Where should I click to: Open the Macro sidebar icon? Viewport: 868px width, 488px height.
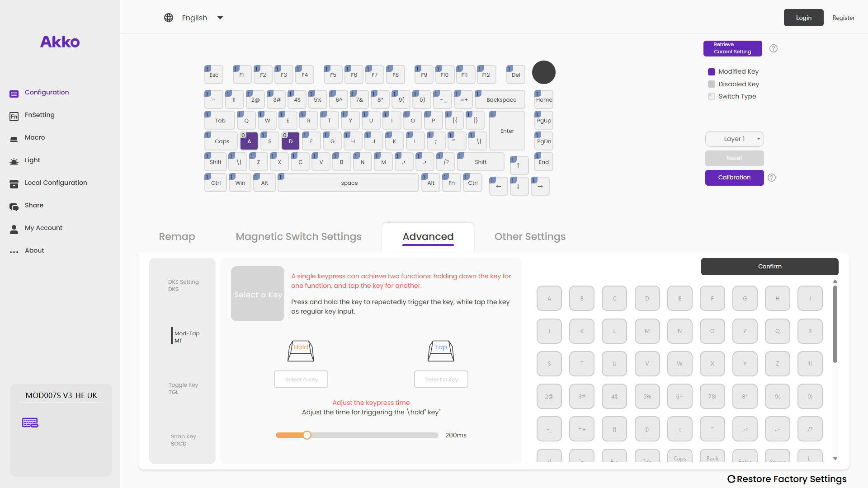click(14, 139)
